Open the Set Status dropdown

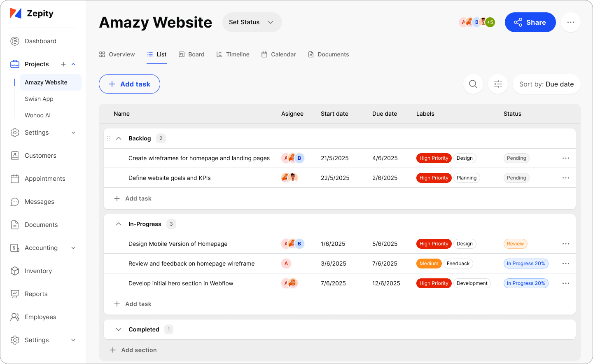coord(252,22)
